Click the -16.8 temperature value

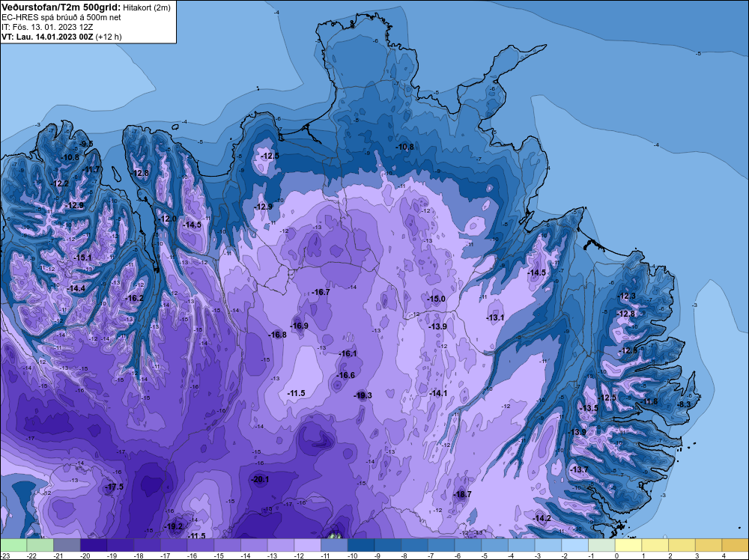point(278,335)
